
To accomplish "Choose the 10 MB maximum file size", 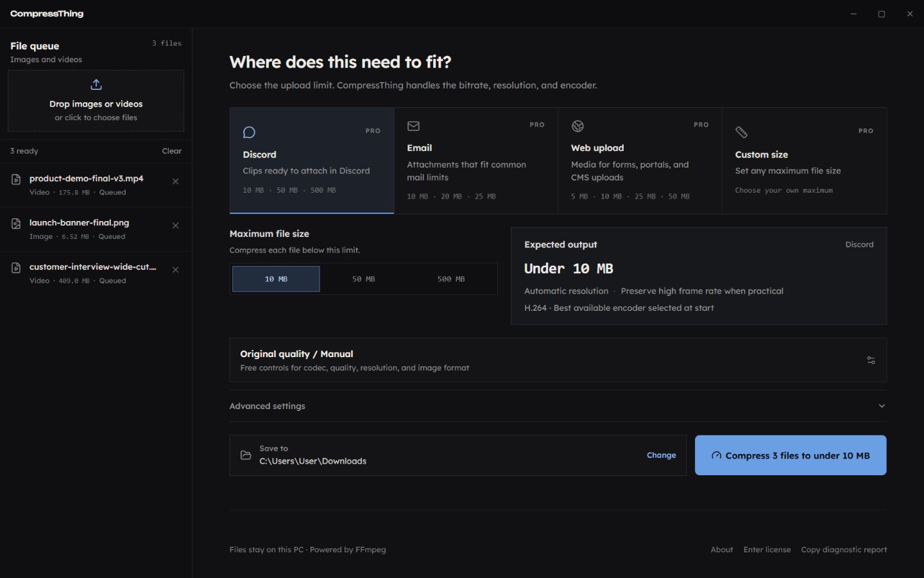I will coord(276,279).
